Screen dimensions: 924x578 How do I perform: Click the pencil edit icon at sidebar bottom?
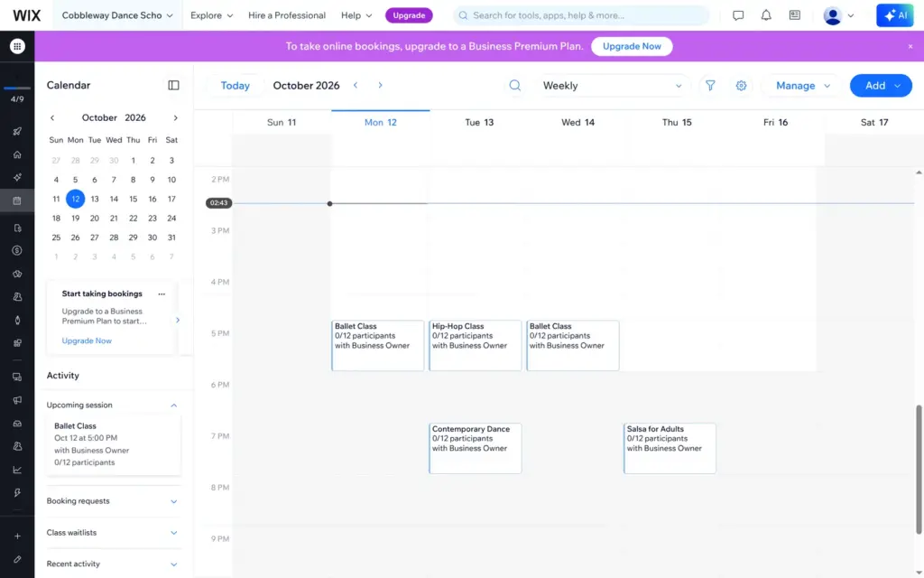coord(17,559)
